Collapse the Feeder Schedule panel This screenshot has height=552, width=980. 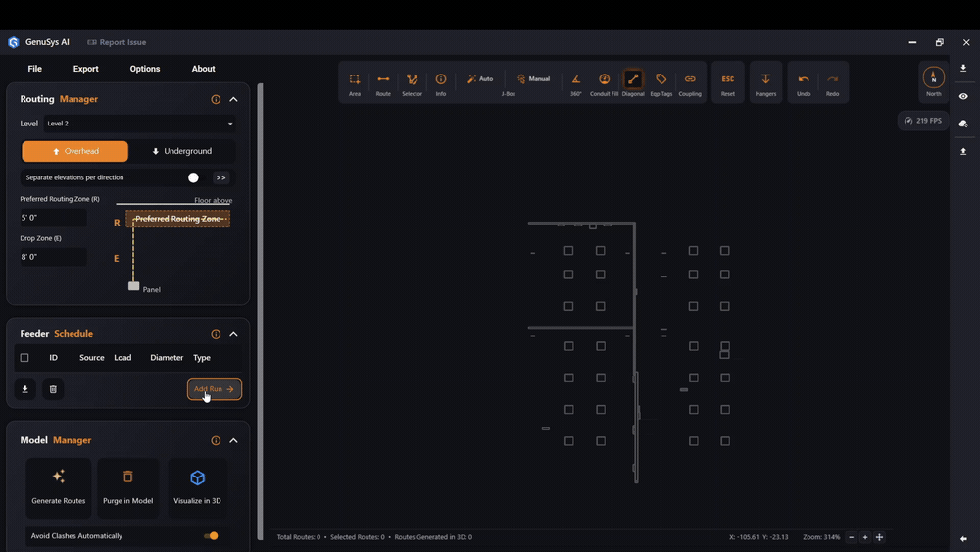tap(234, 334)
